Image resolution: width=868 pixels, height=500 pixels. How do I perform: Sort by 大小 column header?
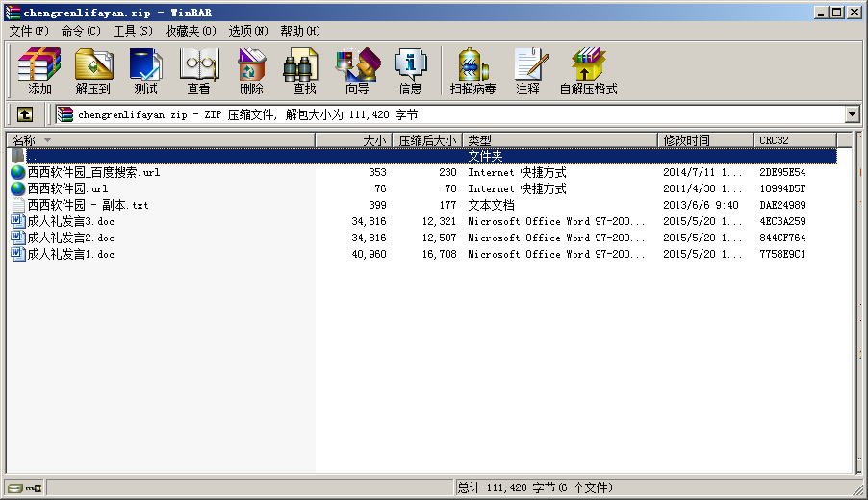pyautogui.click(x=353, y=140)
